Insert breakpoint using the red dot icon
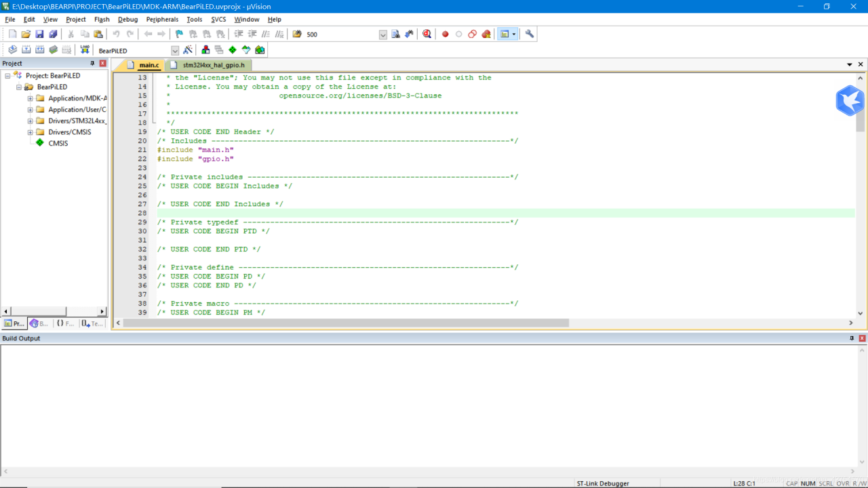The height and width of the screenshot is (488, 868). [x=446, y=34]
